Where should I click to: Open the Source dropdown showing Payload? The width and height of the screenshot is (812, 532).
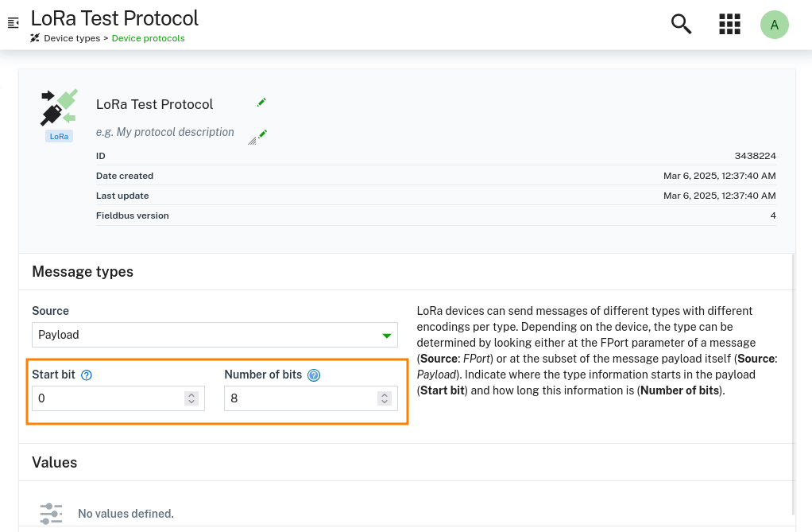pos(215,334)
